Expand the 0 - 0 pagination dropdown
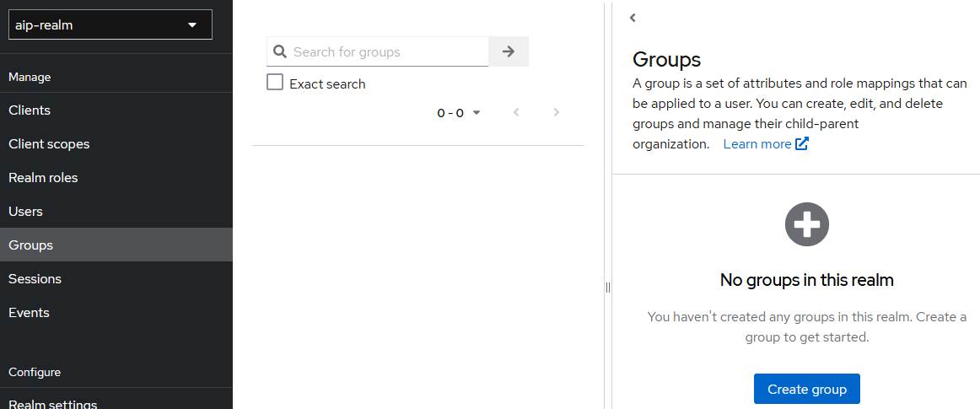 [x=459, y=113]
